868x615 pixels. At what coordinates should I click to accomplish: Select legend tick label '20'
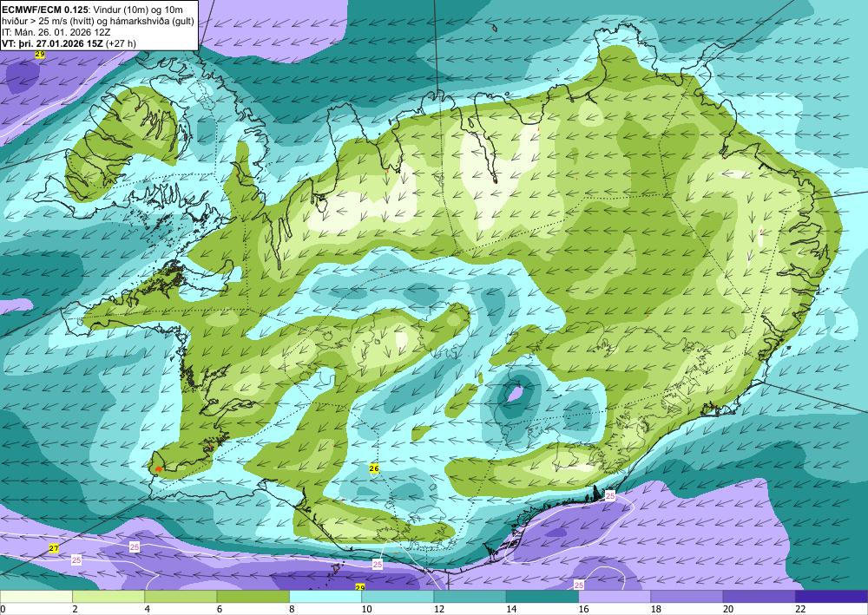click(x=728, y=609)
